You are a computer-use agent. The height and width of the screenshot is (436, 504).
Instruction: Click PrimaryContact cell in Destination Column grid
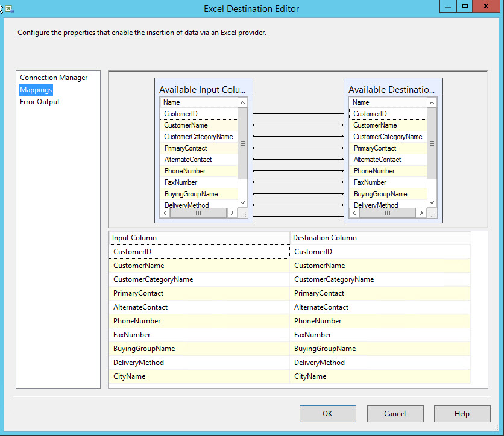tap(380, 293)
